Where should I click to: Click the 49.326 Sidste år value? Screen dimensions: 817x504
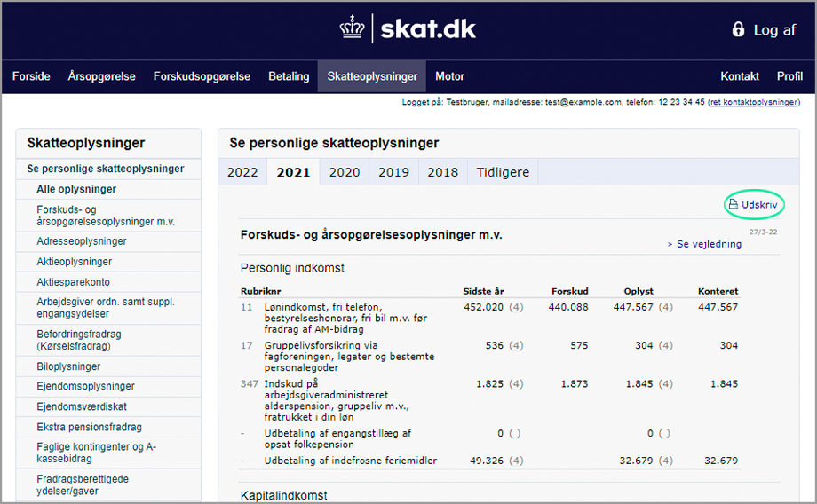(486, 461)
